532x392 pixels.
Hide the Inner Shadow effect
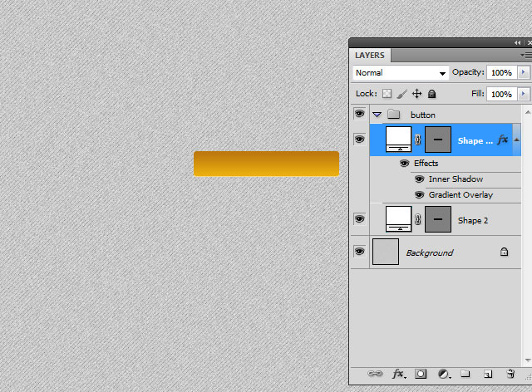(x=419, y=179)
